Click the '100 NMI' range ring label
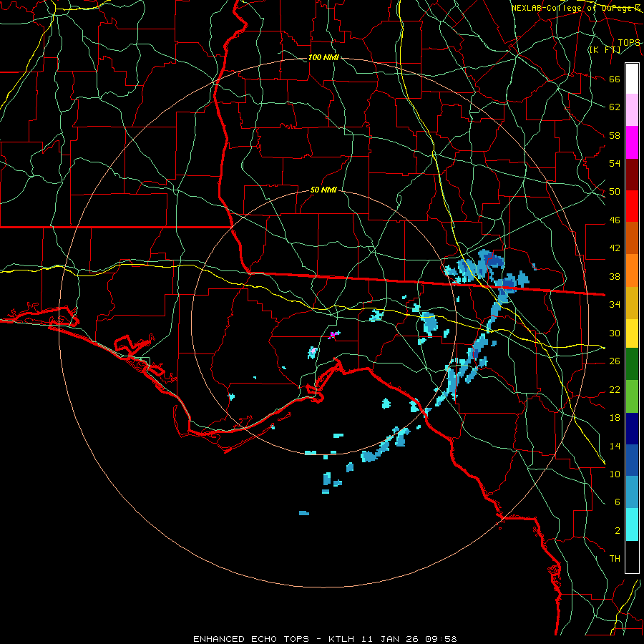 click(x=323, y=57)
